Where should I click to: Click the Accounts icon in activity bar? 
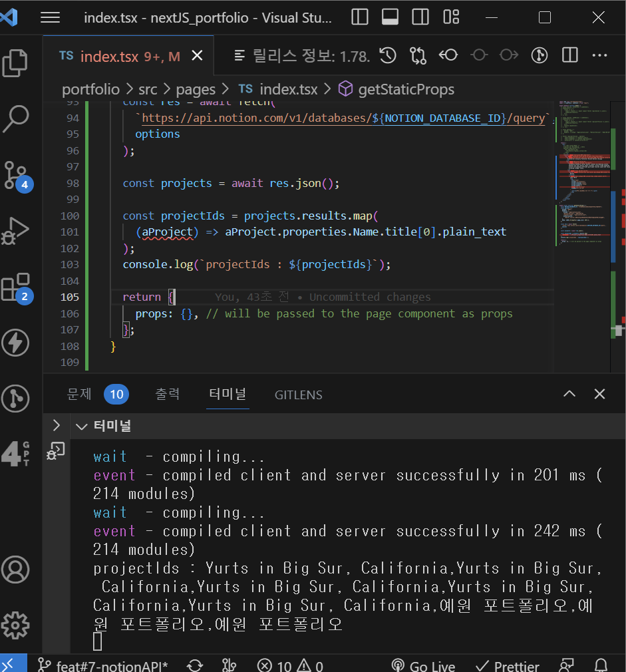tap(15, 570)
